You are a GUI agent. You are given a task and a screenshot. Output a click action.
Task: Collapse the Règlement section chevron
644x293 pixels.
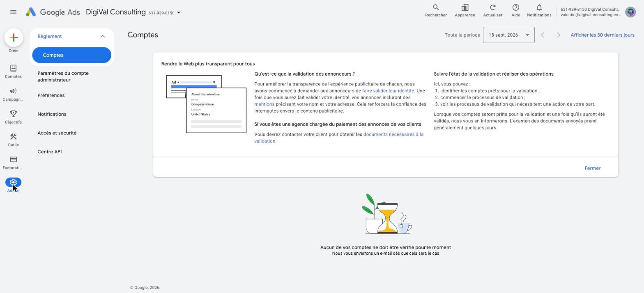pos(103,36)
